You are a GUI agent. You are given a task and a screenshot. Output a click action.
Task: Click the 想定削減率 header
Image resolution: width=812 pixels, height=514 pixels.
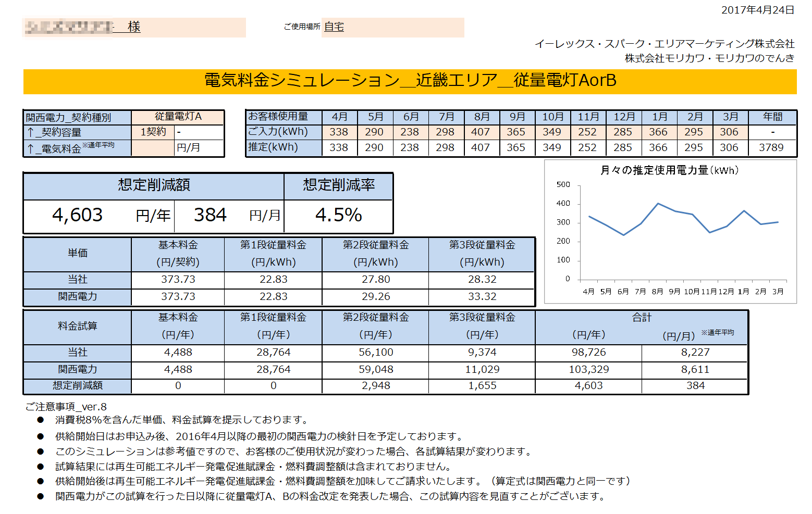pos(339,185)
